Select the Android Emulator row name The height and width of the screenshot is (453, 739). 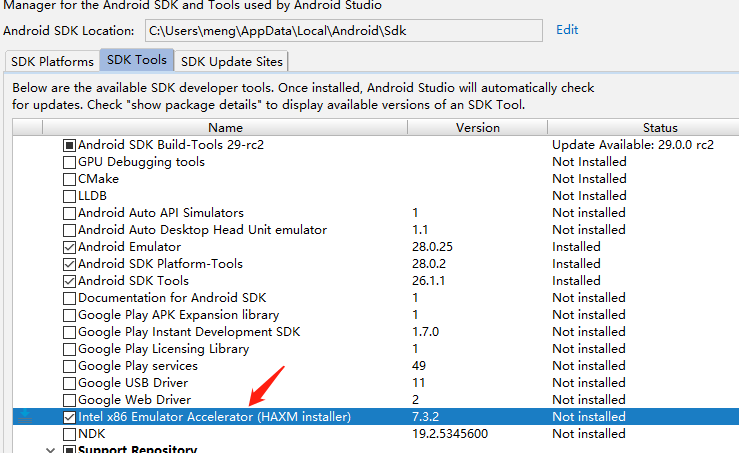point(129,247)
